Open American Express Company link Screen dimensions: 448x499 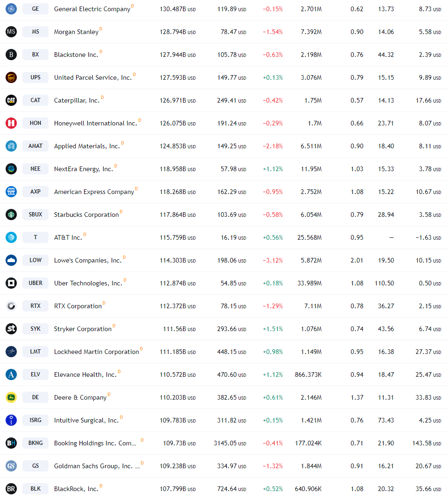(x=94, y=192)
